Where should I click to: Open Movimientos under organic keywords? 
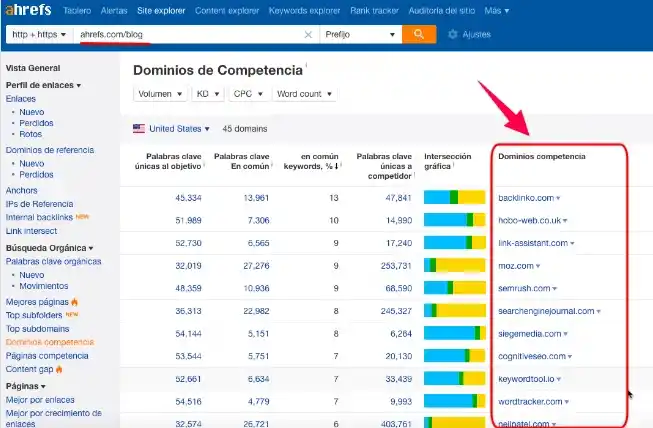coord(44,286)
